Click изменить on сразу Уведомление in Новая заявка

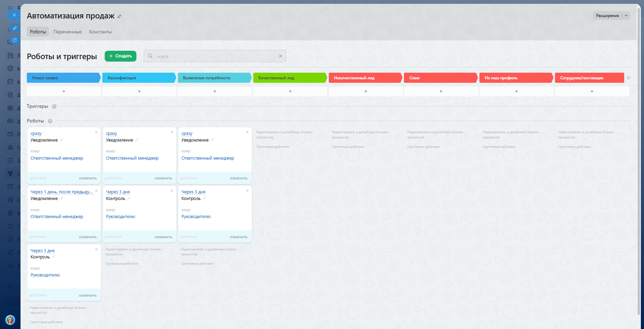88,178
